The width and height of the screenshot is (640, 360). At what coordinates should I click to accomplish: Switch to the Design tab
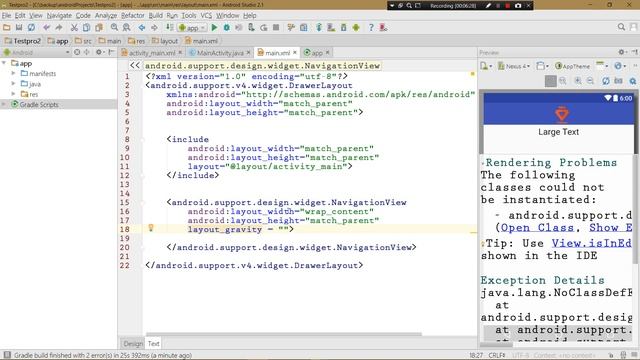coord(133,344)
